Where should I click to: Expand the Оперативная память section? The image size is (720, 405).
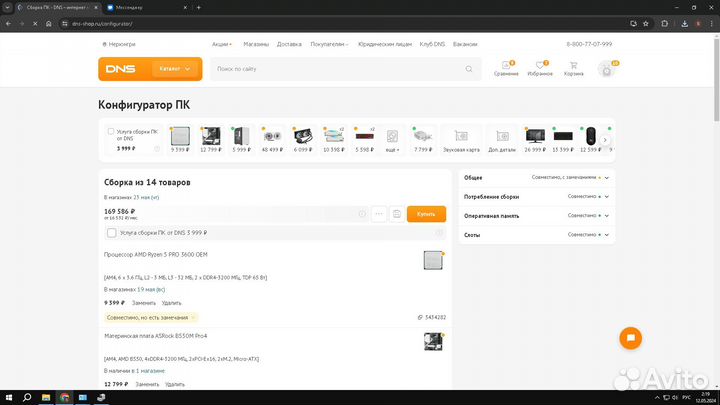(x=536, y=216)
